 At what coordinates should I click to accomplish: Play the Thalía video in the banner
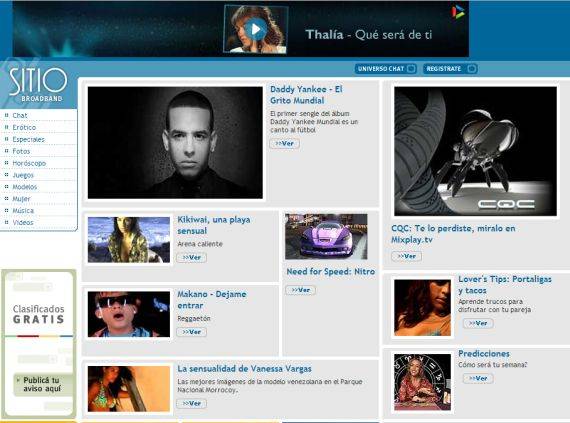pyautogui.click(x=255, y=29)
